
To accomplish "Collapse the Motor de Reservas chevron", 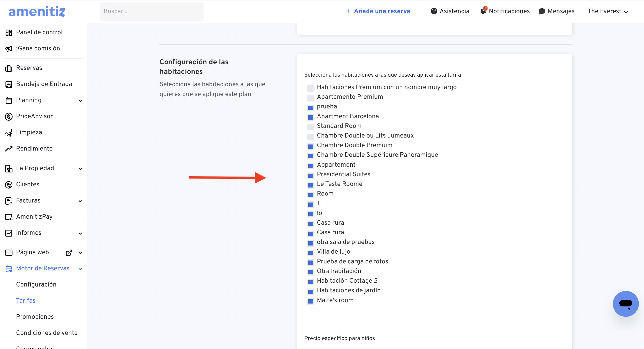I will pos(80,269).
